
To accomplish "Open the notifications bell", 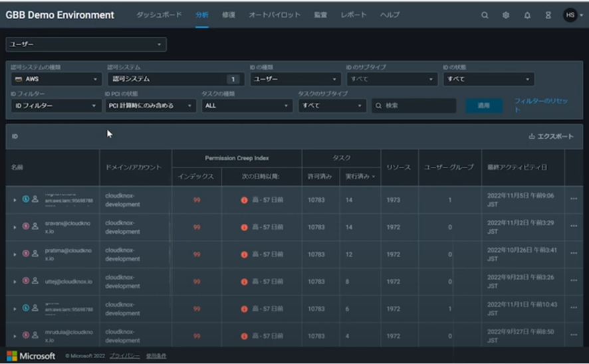I will pos(527,15).
